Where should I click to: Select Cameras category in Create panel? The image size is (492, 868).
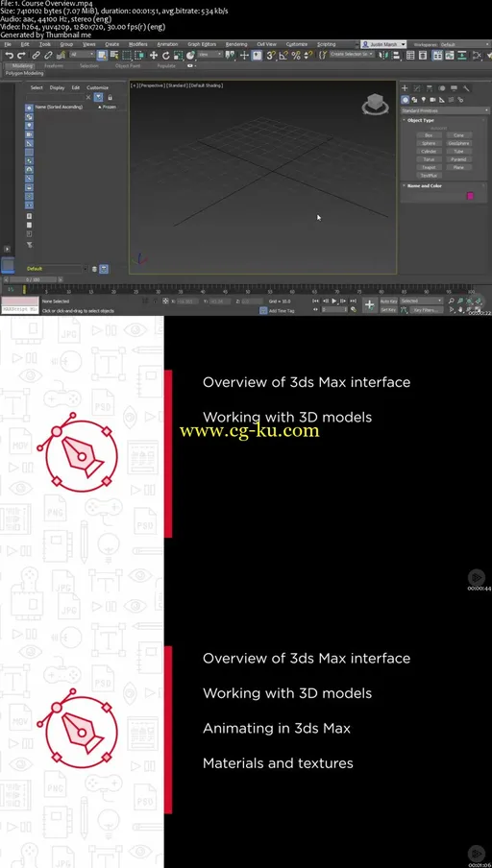coord(432,100)
